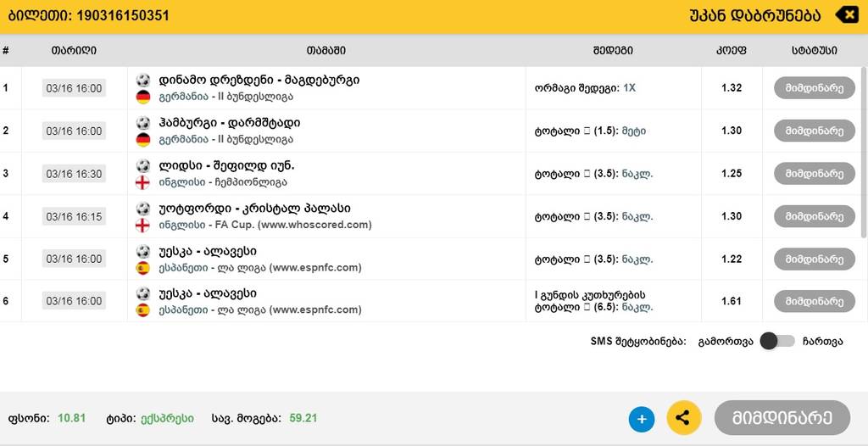Click the result ორმაგი შედეგი: 1X

point(585,87)
